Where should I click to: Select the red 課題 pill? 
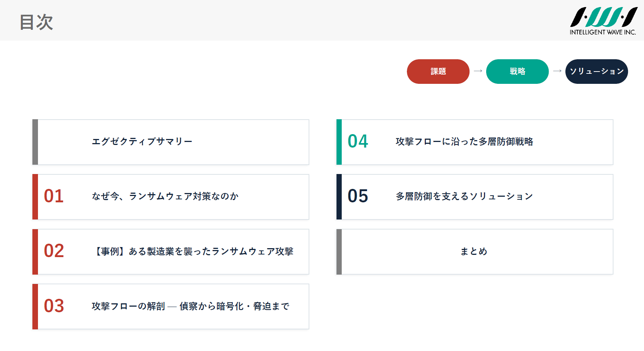438,72
